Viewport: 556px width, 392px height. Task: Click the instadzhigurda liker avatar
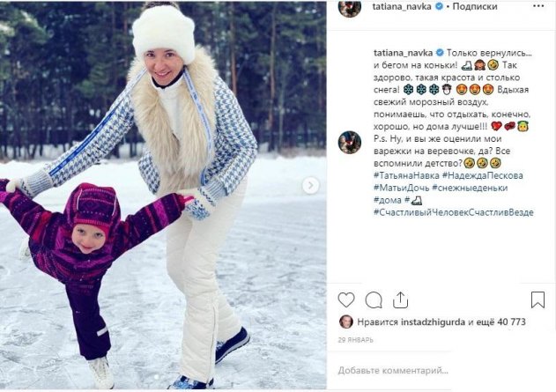click(345, 322)
